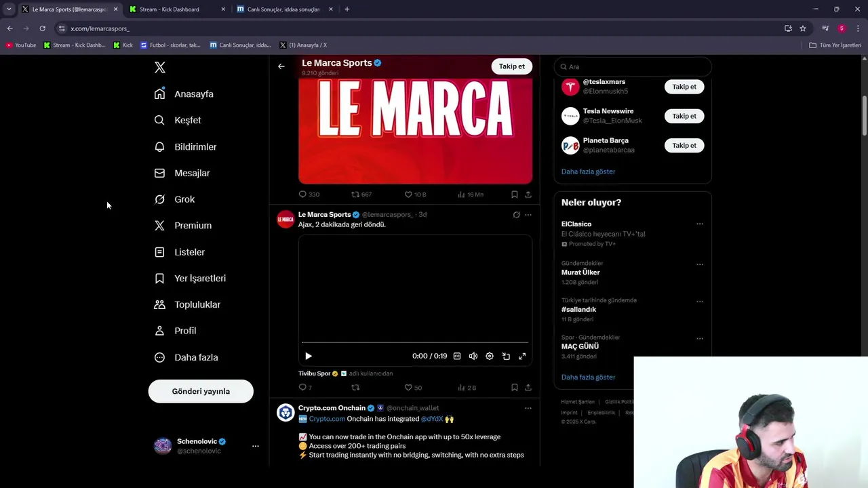Open Listeler in sidebar
This screenshot has height=488, width=868.
(179, 251)
